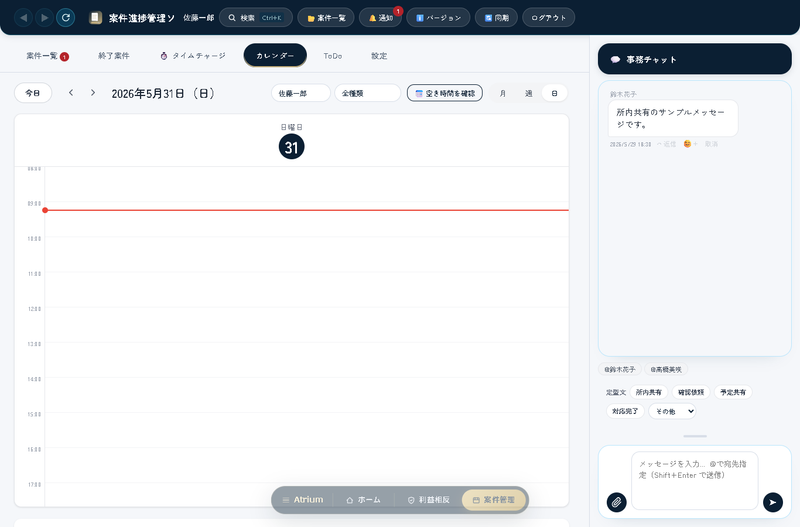This screenshot has width=800, height=527.
Task: Open the 設定 tab
Action: (x=379, y=56)
